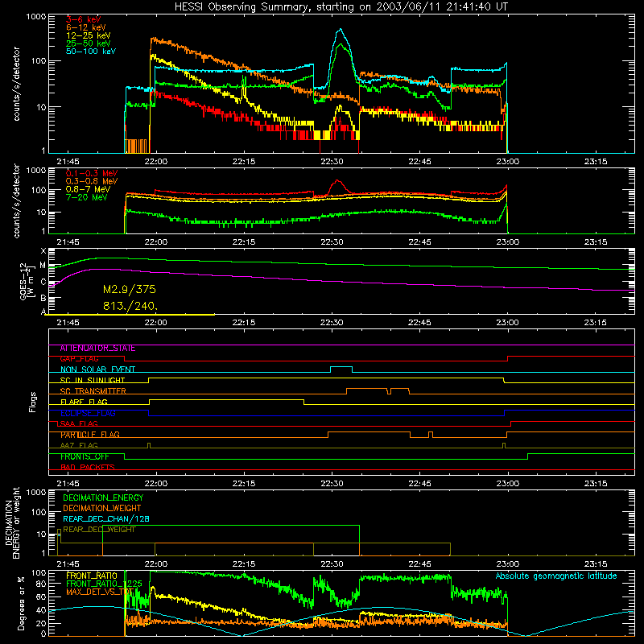Click the 7-20 MeV legend label
Screen dimensions: 644x644
(x=86, y=197)
